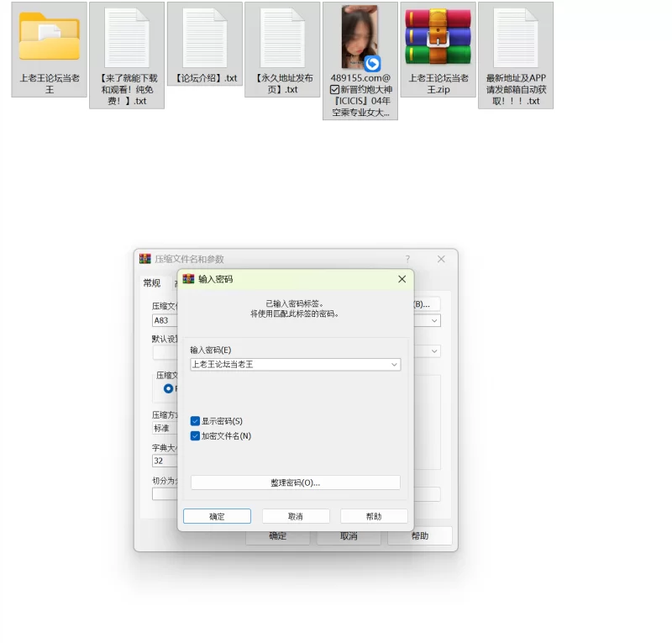Close the 输入密码 dialog with the X button
The image size is (672, 643).
[402, 279]
